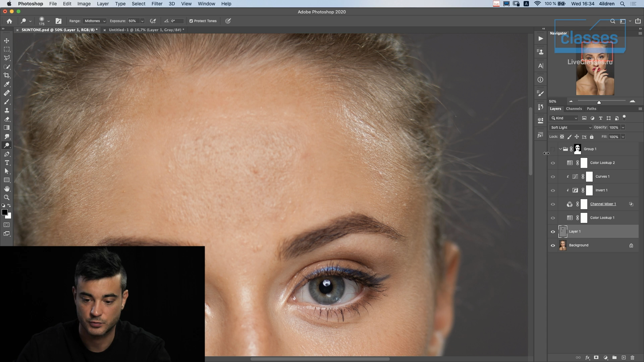Open the Range Midtones dropdown
Screen dimensions: 644x362
pyautogui.click(x=95, y=21)
